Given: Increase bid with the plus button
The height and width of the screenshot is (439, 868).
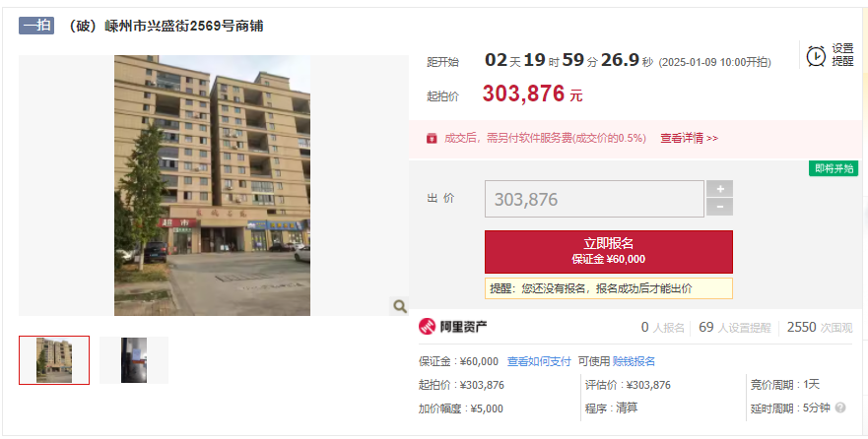Looking at the screenshot, I should [x=719, y=189].
